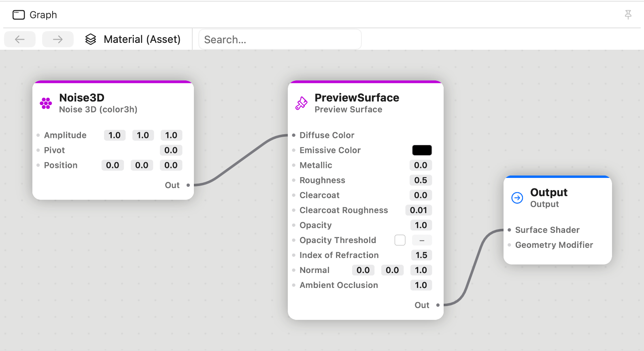Click the Metallic value field
644x351 pixels.
point(421,165)
